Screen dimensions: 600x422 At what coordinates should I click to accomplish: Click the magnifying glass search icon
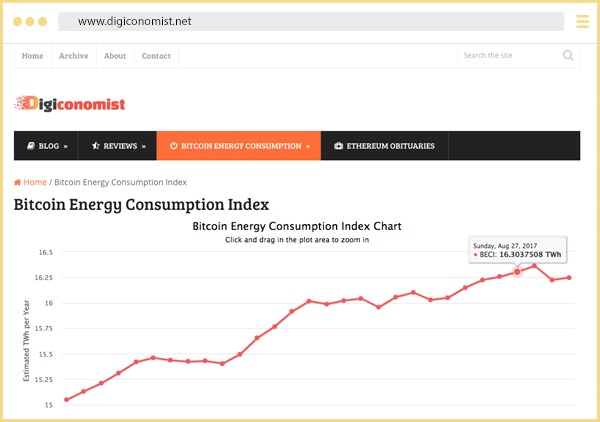click(568, 56)
